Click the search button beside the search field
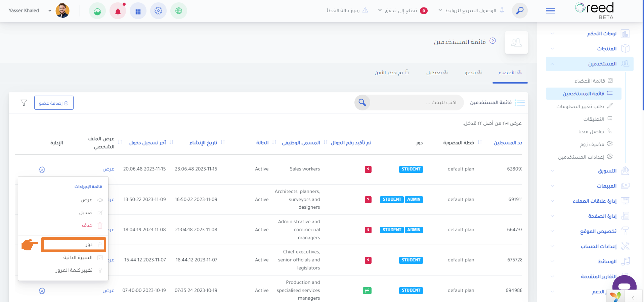Image resolution: width=644 pixels, height=302 pixels. [362, 102]
